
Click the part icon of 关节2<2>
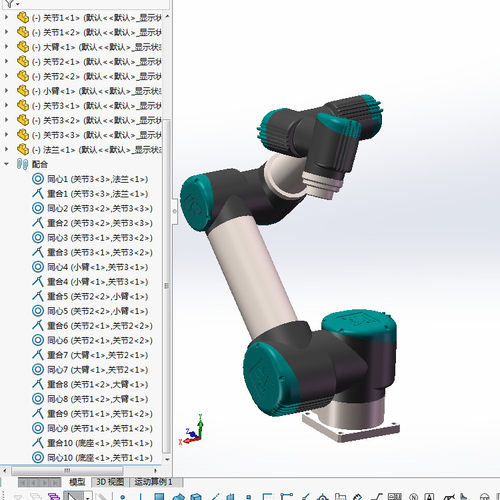(23, 76)
